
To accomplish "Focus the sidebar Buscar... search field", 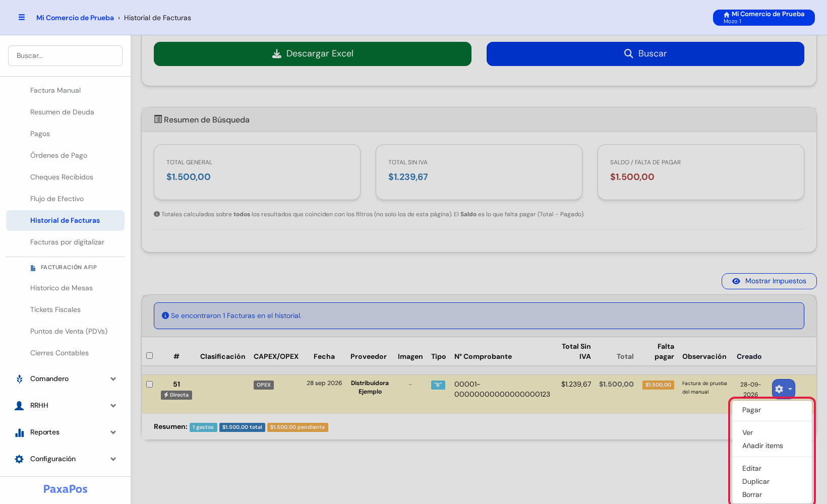I will [65, 56].
